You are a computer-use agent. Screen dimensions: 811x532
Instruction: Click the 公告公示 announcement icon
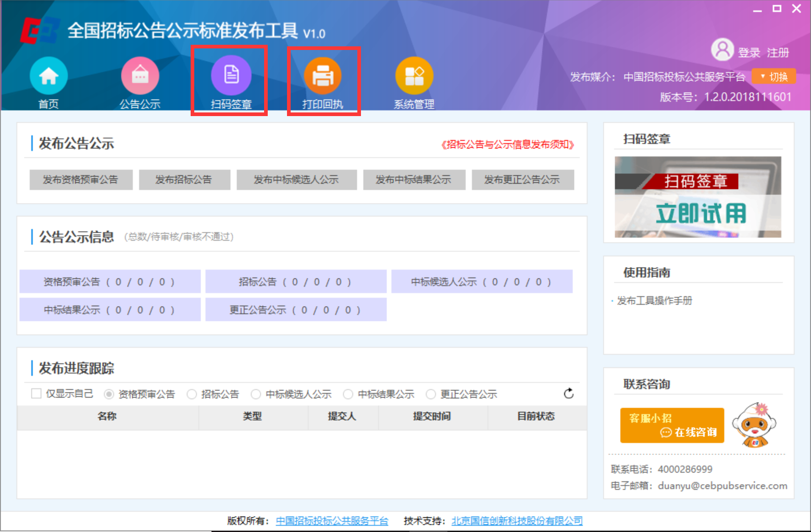coord(140,74)
